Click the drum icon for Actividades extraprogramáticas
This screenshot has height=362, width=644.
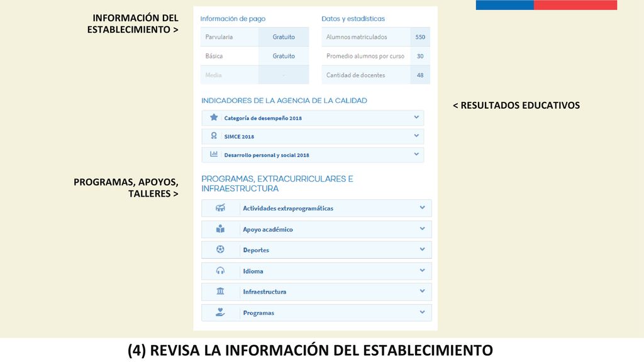click(x=220, y=207)
